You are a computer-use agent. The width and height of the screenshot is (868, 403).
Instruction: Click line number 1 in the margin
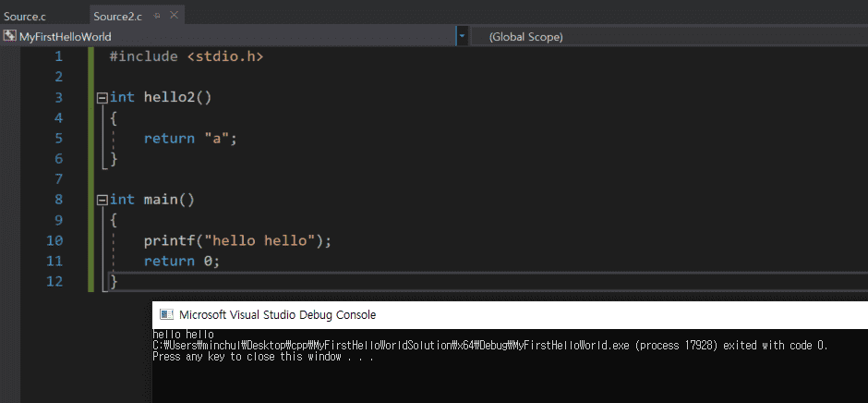point(59,56)
